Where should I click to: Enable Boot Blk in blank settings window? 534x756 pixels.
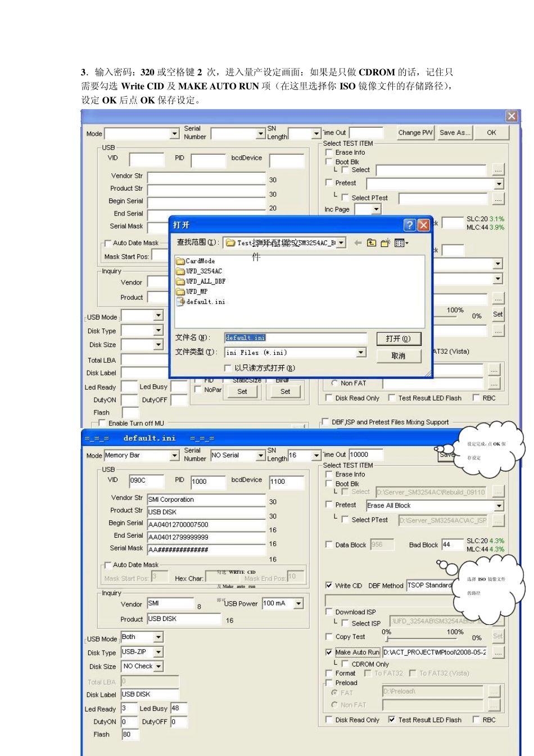coord(329,162)
